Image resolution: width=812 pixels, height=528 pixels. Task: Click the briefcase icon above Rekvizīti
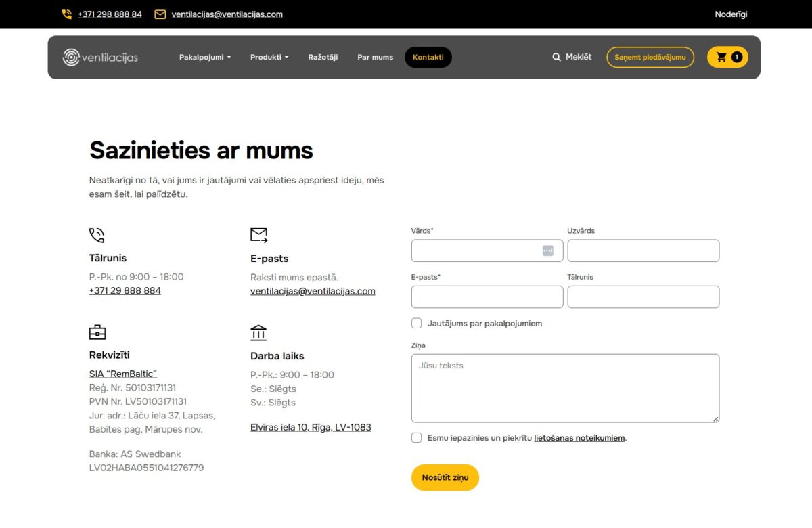97,332
